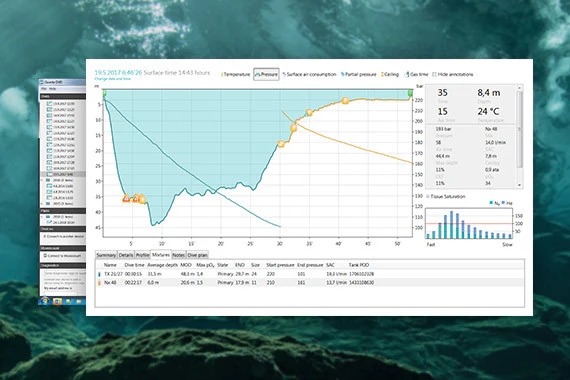Image resolution: width=570 pixels, height=380 pixels.
Task: Check the Hide annotations checkbox
Action: tap(434, 75)
